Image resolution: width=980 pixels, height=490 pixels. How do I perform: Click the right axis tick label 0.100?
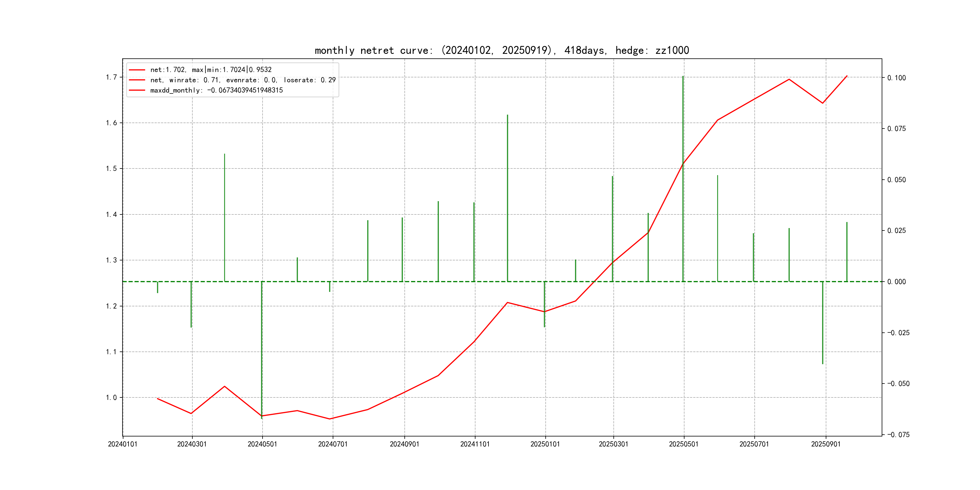pos(896,78)
